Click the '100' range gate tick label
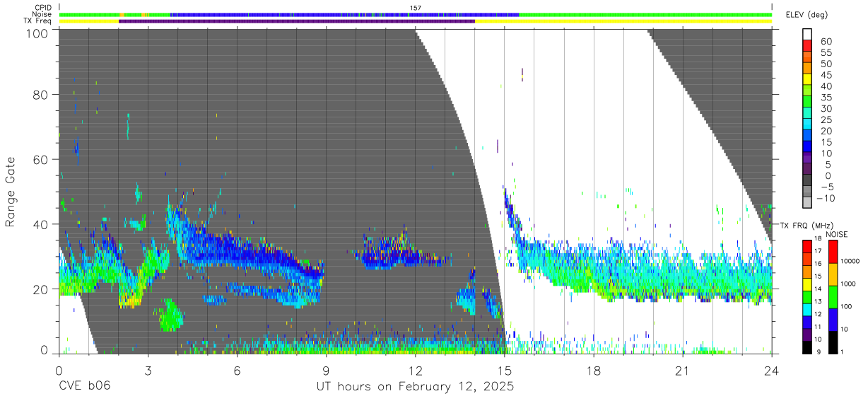This screenshot has width=868, height=401. click(x=38, y=33)
